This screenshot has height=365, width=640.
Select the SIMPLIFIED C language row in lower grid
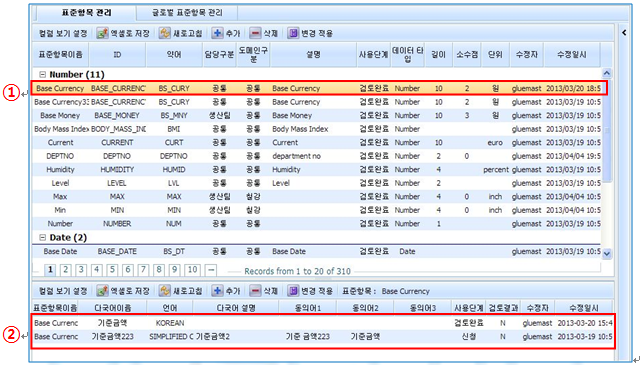(322, 337)
